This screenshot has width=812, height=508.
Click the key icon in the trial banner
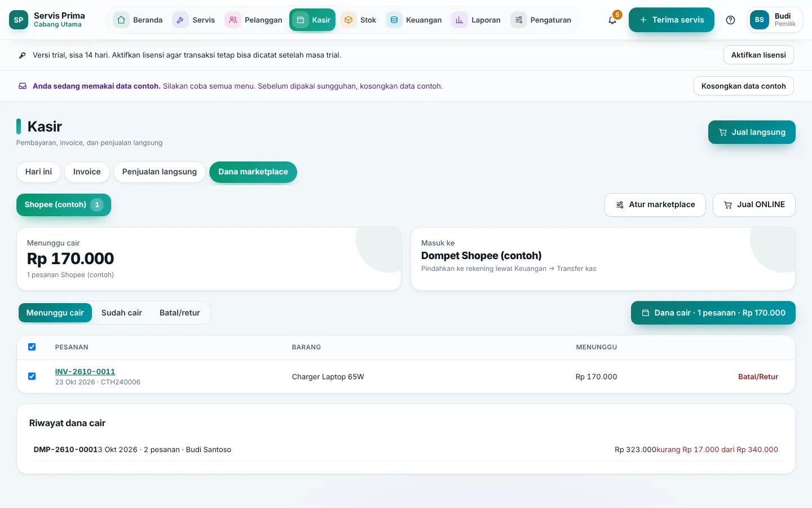click(23, 55)
